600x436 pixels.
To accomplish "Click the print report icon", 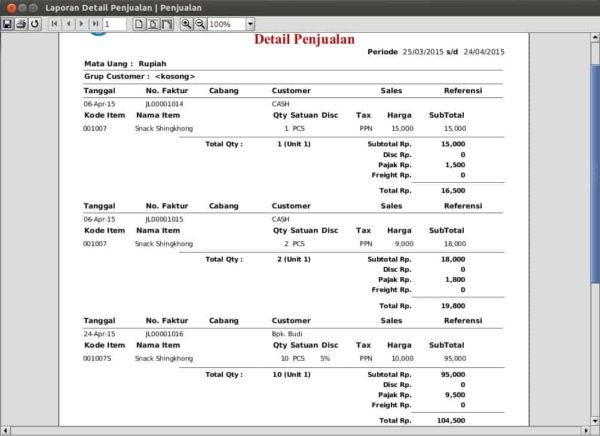I will coord(21,23).
